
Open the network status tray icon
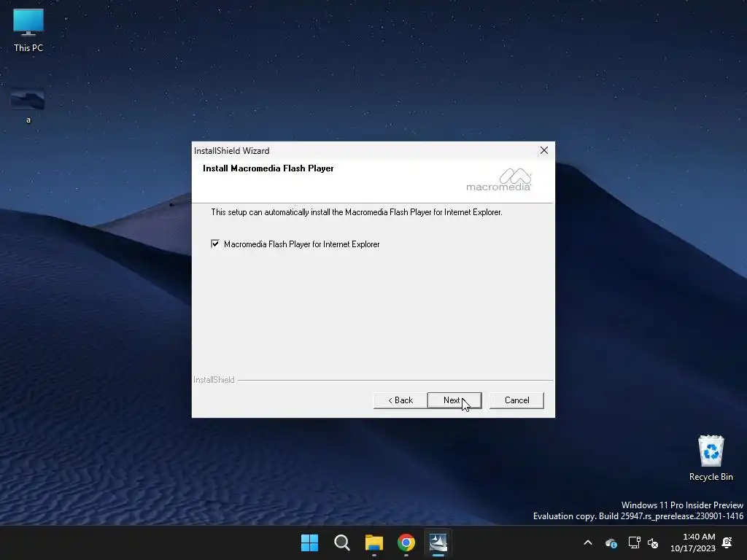tap(634, 542)
